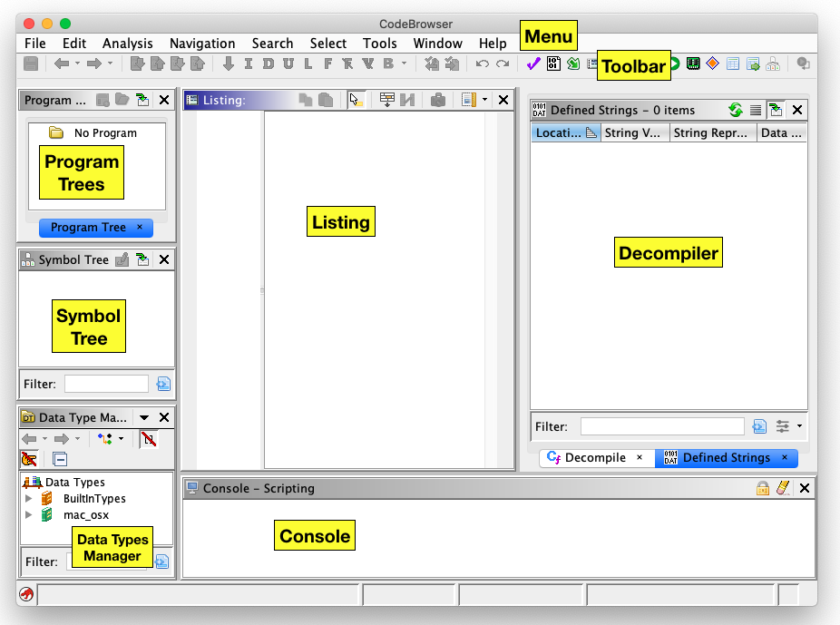Click the 'D' next data icon

pyautogui.click(x=269, y=63)
